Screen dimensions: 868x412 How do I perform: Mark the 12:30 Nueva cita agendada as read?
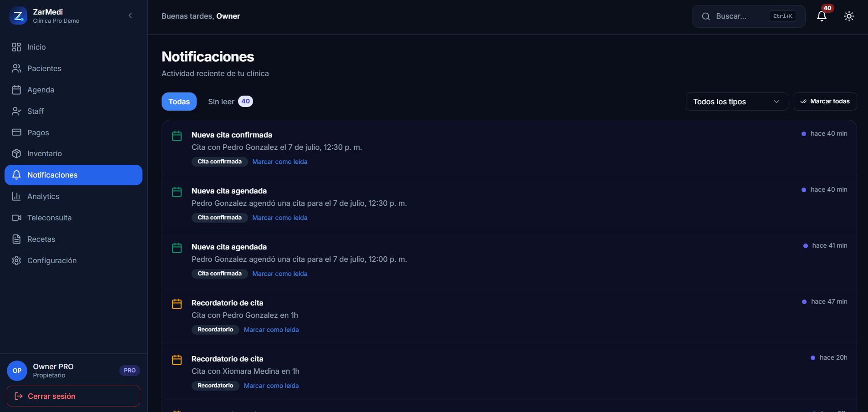(280, 218)
